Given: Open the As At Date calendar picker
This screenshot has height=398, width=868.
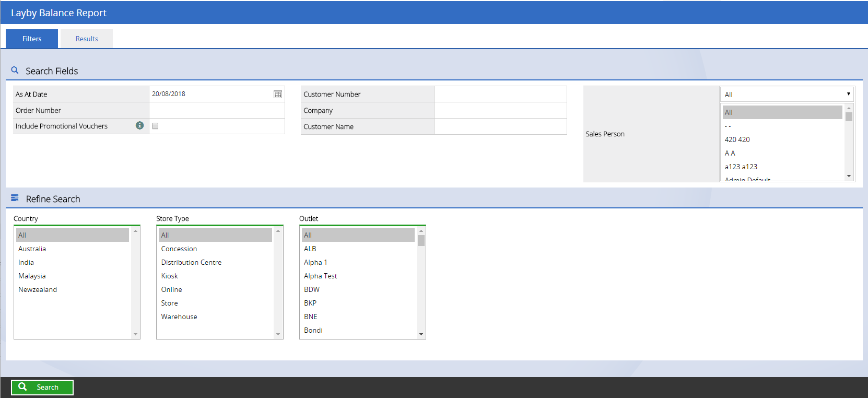Looking at the screenshot, I should 278,94.
